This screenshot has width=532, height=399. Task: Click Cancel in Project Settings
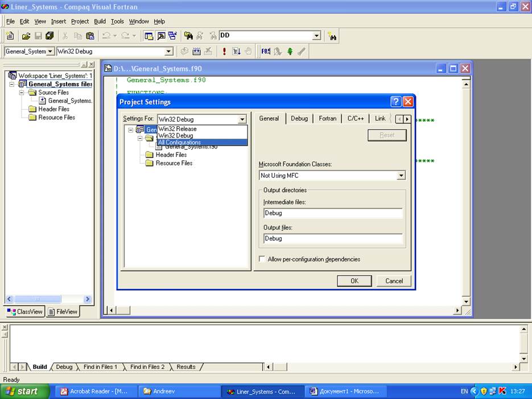(x=394, y=281)
